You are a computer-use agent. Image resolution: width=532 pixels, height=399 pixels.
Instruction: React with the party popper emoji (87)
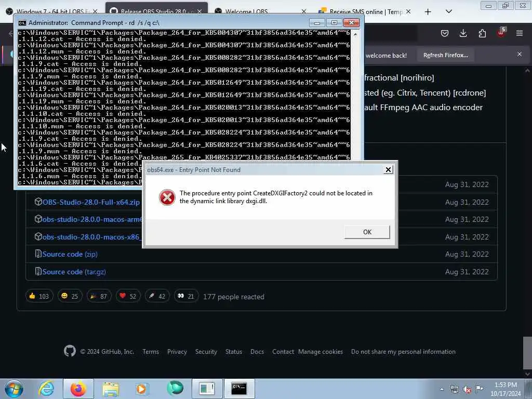(99, 296)
